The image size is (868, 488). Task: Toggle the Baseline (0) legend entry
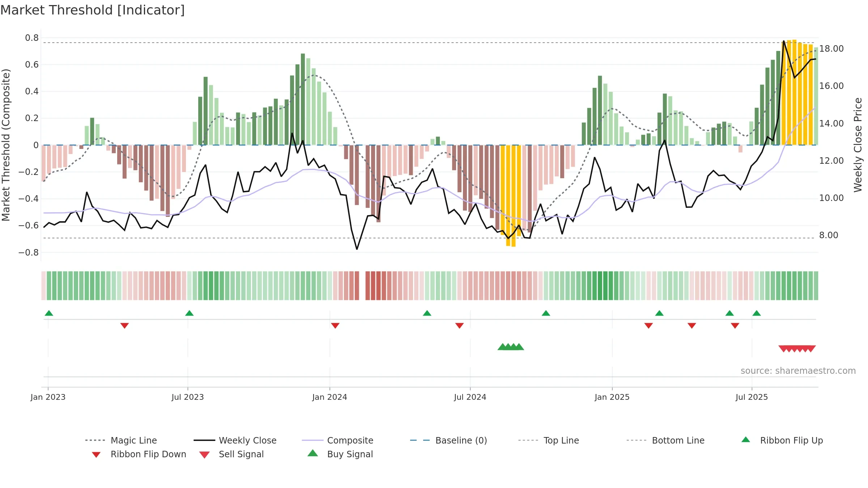[x=448, y=440]
